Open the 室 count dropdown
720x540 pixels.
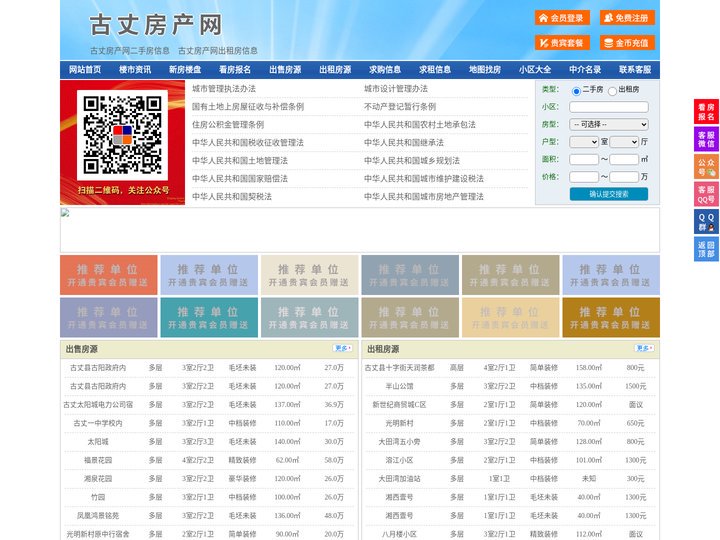click(584, 142)
